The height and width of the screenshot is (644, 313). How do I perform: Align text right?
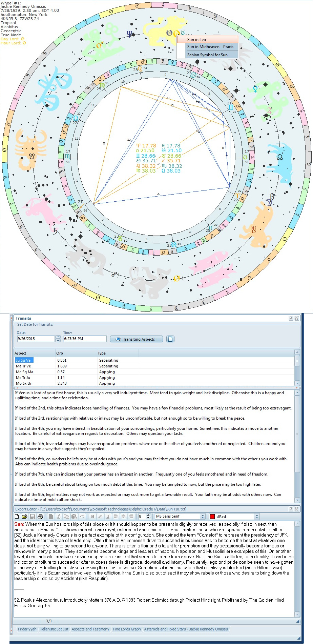pyautogui.click(x=131, y=517)
